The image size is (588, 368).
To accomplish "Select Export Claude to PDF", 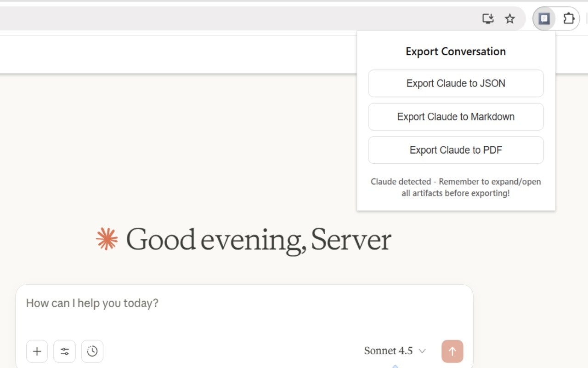I will coord(456,150).
